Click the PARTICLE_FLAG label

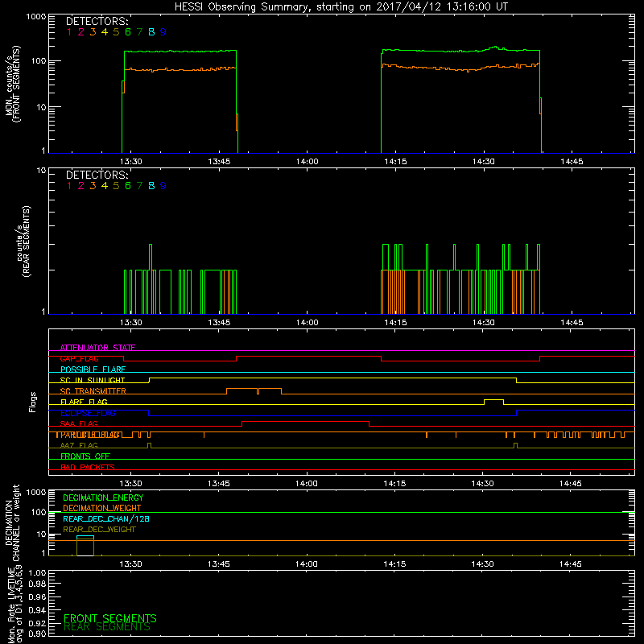pyautogui.click(x=90, y=435)
